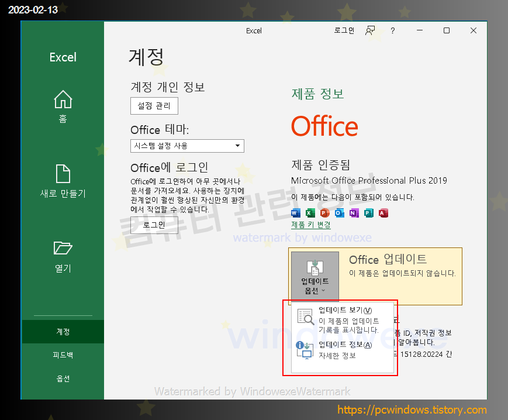The height and width of the screenshot is (420, 508).
Task: Close the Excel window
Action: (474, 30)
